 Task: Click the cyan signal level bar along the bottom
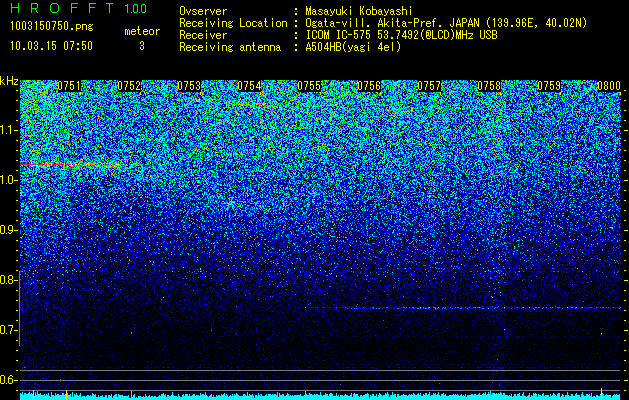pyautogui.click(x=320, y=396)
